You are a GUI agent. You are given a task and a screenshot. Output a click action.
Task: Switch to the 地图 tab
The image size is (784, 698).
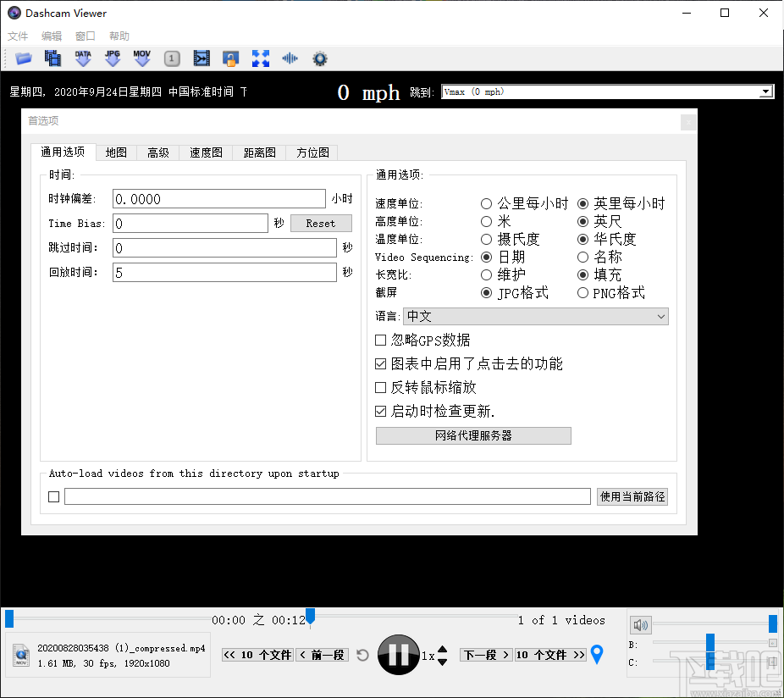pos(116,152)
